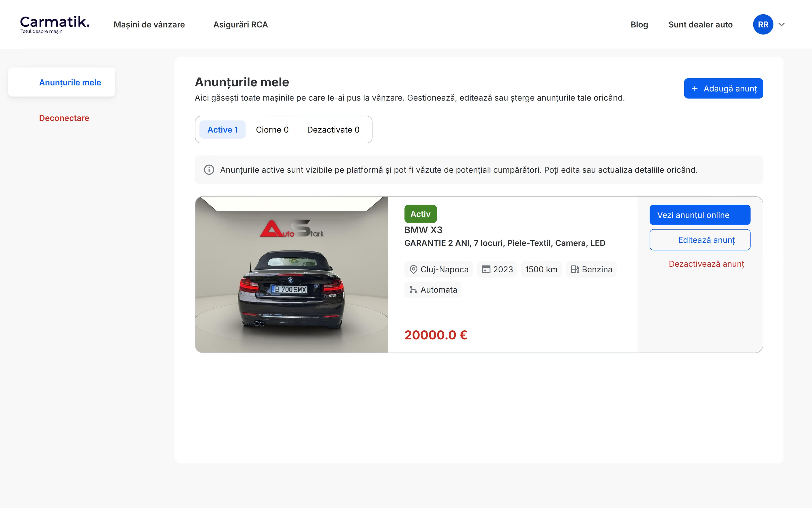
Task: Expand the account dropdown chevron
Action: point(782,24)
